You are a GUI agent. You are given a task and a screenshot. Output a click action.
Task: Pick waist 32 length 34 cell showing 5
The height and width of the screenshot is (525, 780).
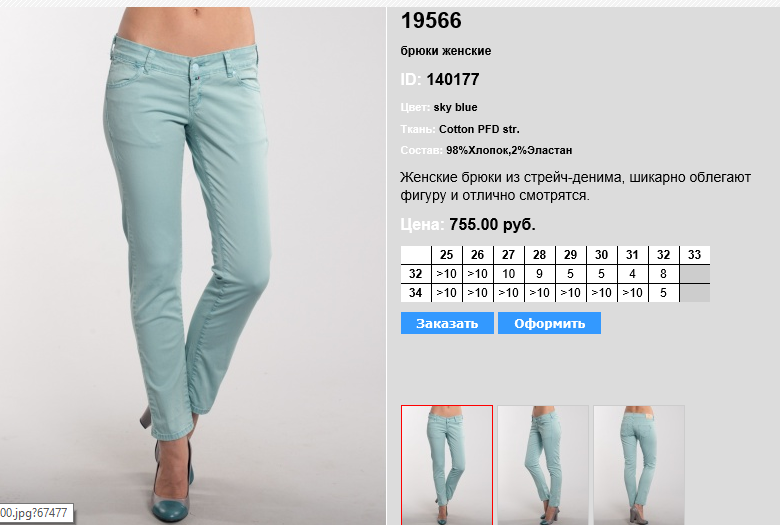663,293
